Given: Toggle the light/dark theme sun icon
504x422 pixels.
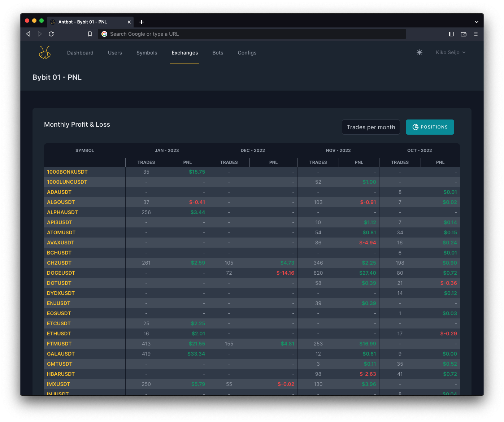Looking at the screenshot, I should 419,53.
